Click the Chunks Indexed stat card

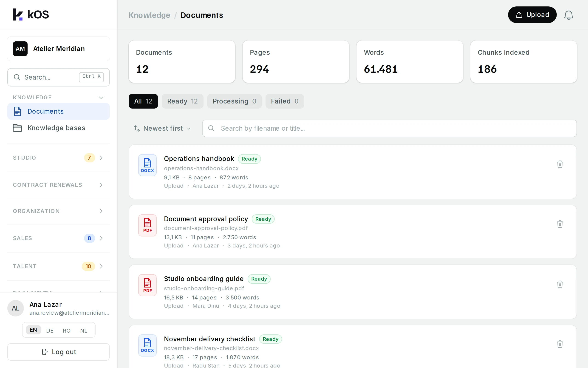pos(523,62)
